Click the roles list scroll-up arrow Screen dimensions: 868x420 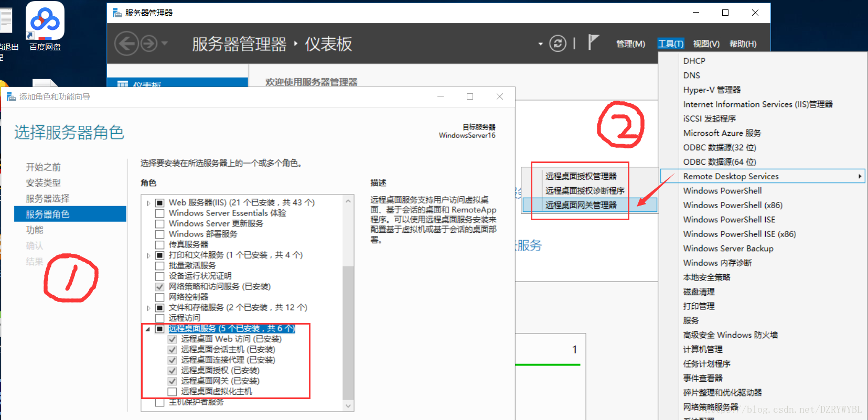(348, 200)
